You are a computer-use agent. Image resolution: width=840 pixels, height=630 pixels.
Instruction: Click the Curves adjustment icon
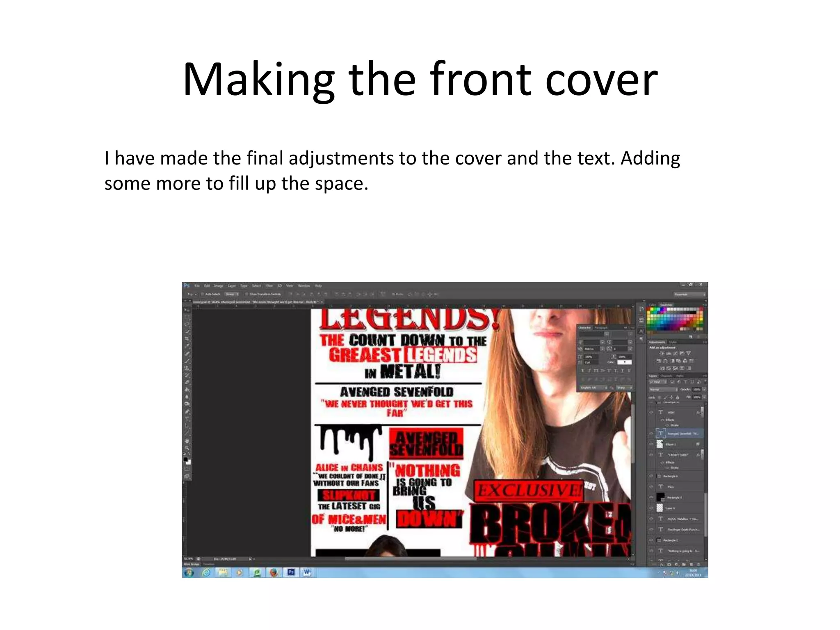[675, 353]
